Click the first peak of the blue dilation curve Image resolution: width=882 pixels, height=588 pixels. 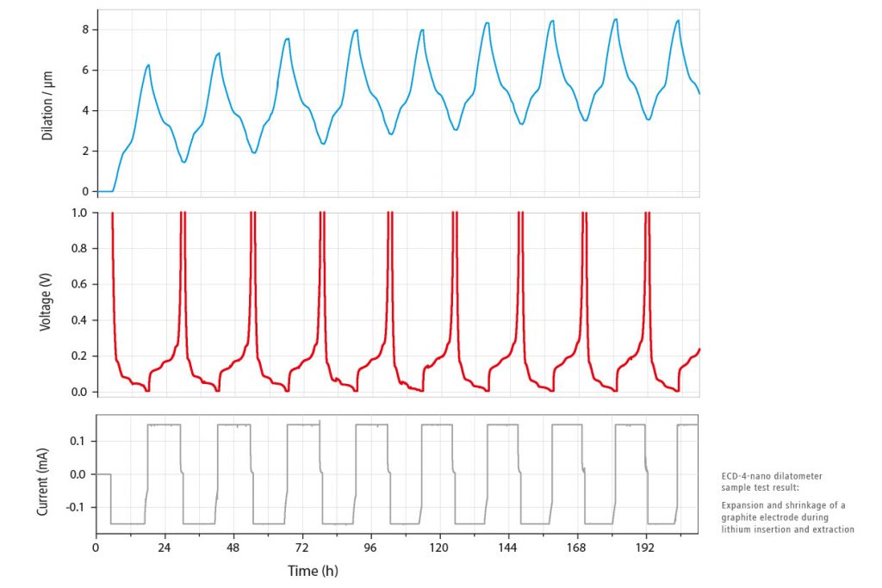click(148, 65)
